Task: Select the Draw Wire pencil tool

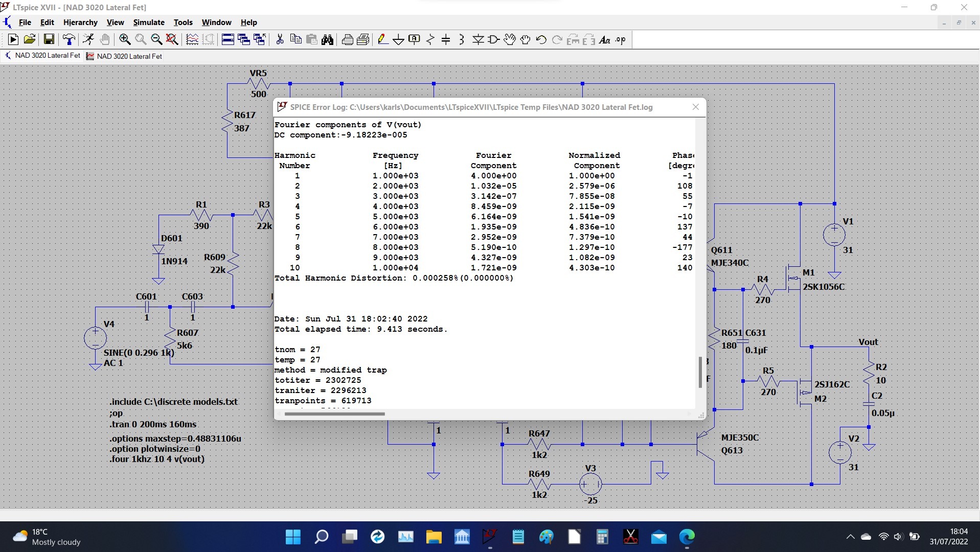Action: [382, 39]
